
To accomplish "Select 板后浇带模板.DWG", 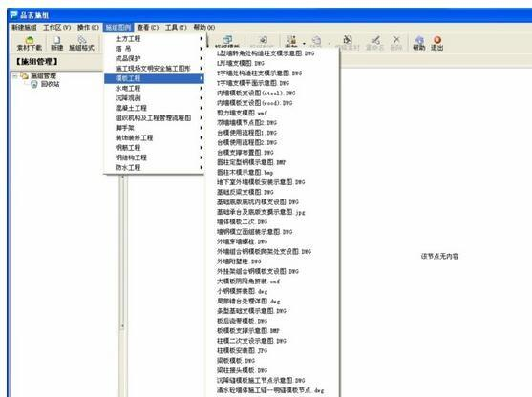I will tap(243, 321).
